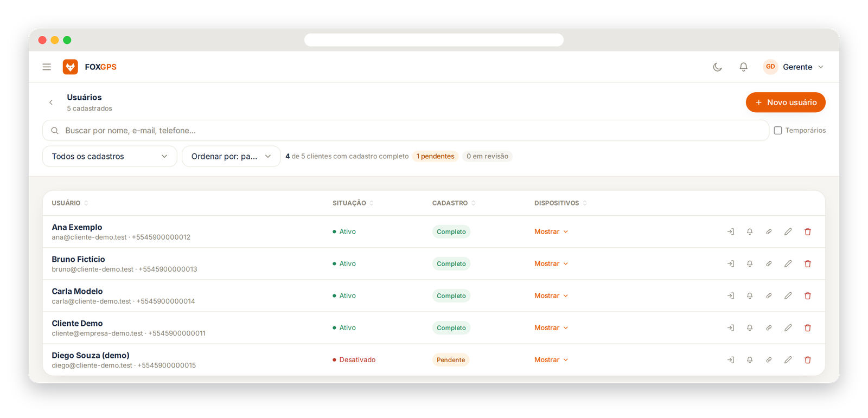Select the Pendente badge for Diego Souza

(x=451, y=360)
